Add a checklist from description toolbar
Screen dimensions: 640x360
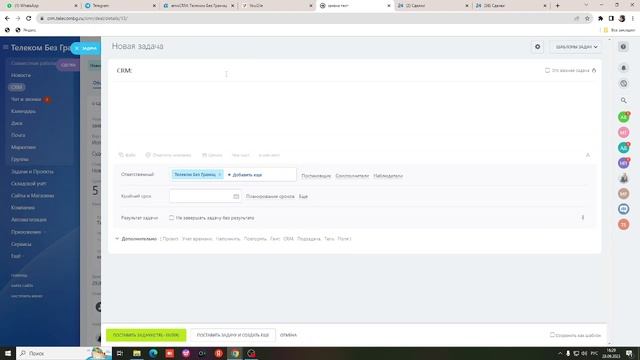tap(240, 155)
